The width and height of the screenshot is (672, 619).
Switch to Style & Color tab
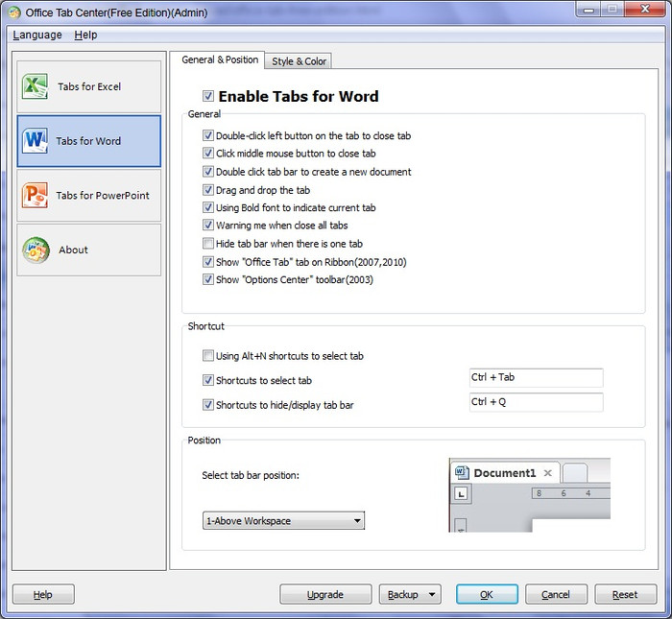pos(299,61)
